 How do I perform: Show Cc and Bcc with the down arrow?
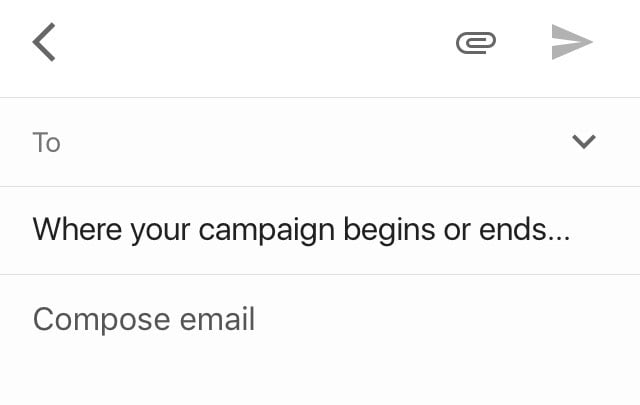(583, 142)
